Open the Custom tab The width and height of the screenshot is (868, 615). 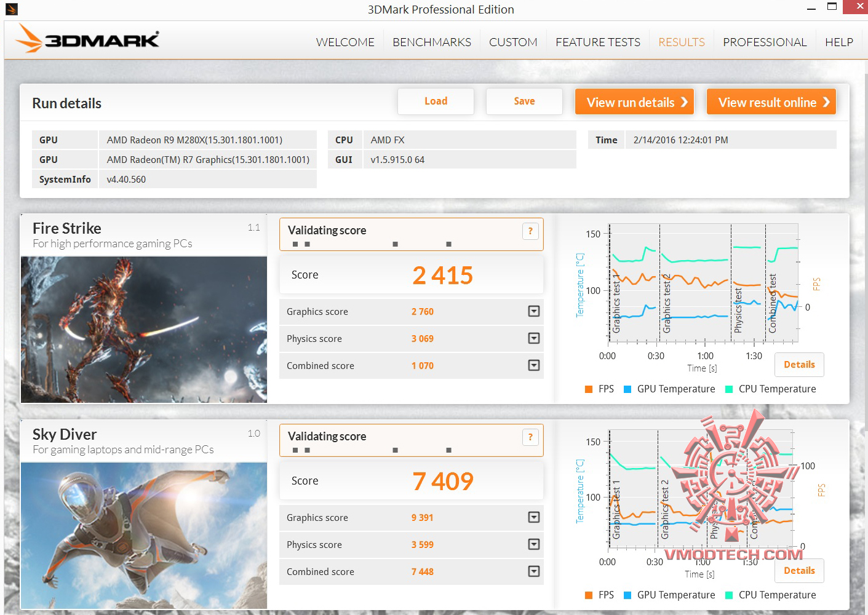[x=513, y=42]
